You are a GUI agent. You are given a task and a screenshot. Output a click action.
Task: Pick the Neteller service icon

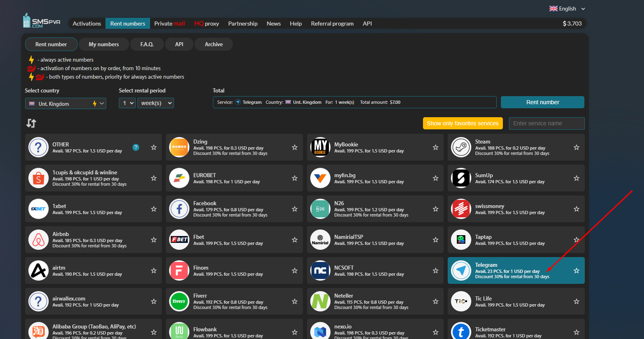pyautogui.click(x=320, y=301)
